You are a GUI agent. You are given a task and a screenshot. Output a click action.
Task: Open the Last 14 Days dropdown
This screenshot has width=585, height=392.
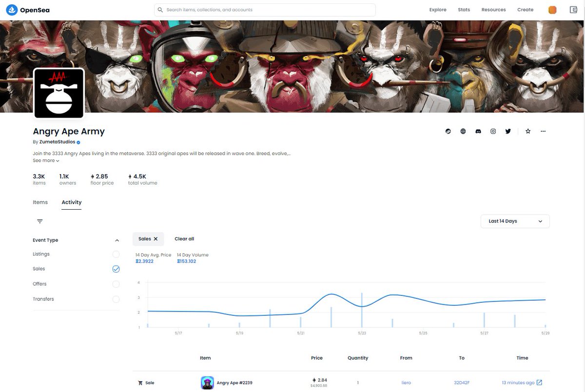515,221
